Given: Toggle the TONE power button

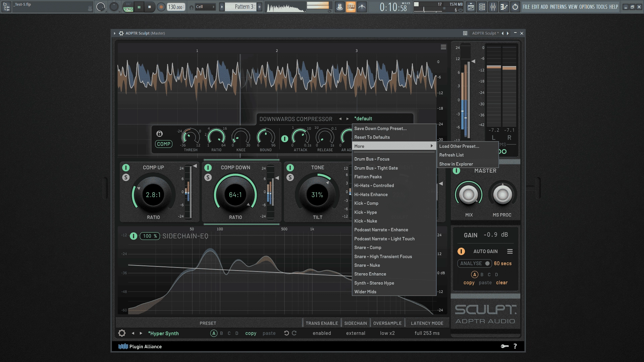Looking at the screenshot, I should coord(290,168).
